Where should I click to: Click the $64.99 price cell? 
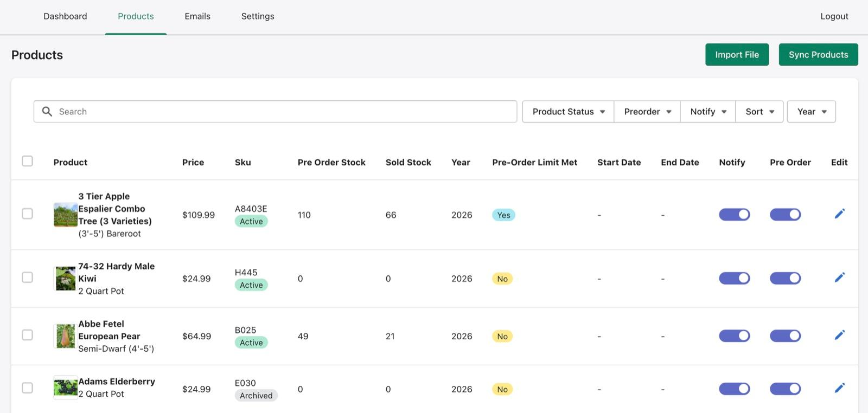[x=196, y=336]
